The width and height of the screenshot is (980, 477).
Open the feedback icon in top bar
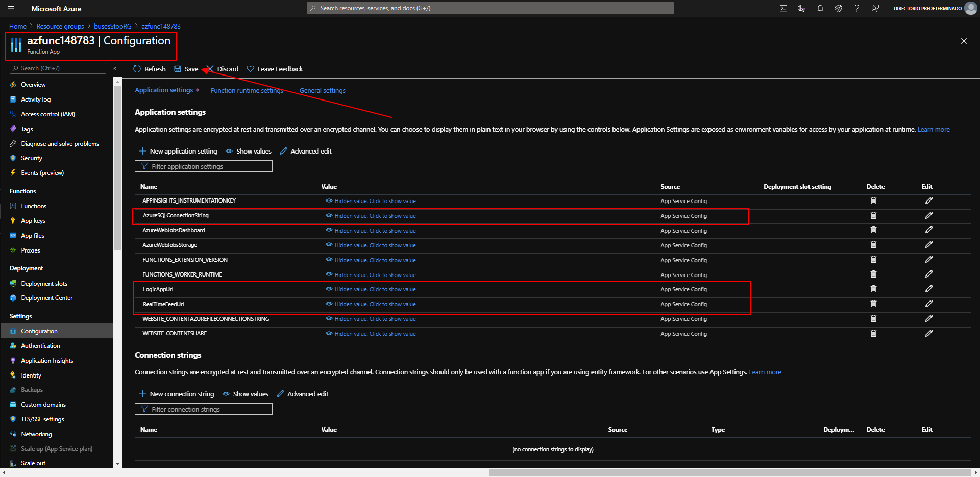coord(875,8)
